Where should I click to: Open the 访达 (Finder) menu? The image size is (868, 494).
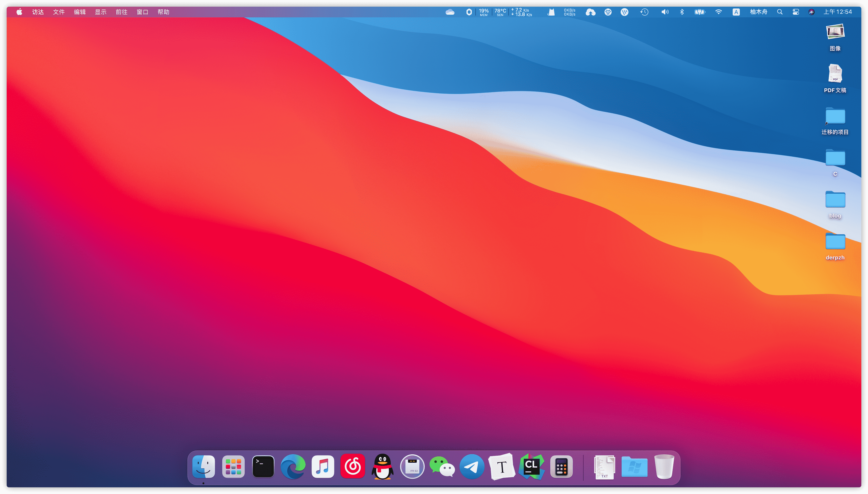pyautogui.click(x=38, y=12)
